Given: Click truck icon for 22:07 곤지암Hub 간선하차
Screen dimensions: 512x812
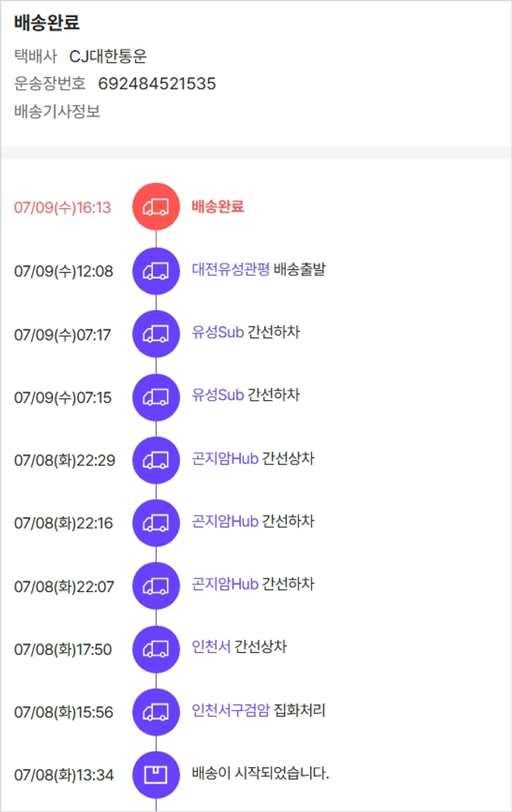Looking at the screenshot, I should [156, 586].
